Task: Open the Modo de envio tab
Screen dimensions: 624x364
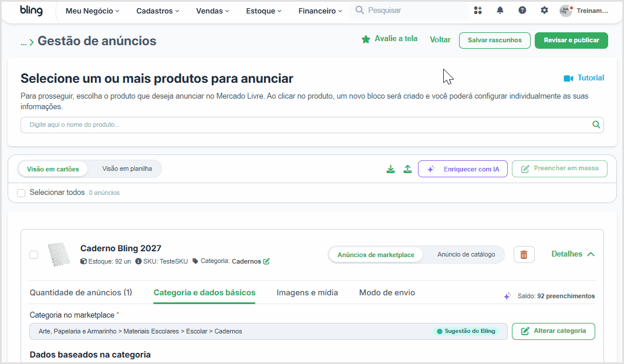Action: click(387, 292)
